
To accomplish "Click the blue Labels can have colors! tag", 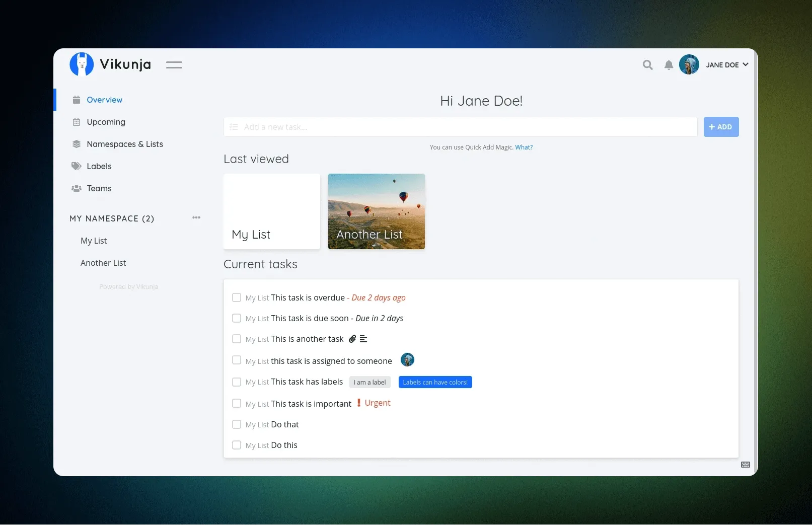I will click(x=435, y=382).
